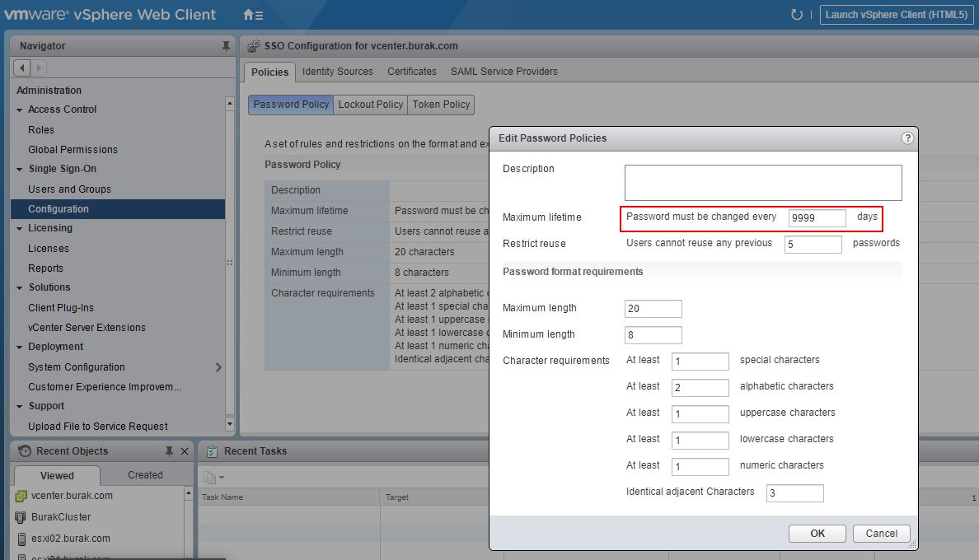The width and height of the screenshot is (979, 560).
Task: Expand System Configuration chevron arrow
Action: point(218,367)
